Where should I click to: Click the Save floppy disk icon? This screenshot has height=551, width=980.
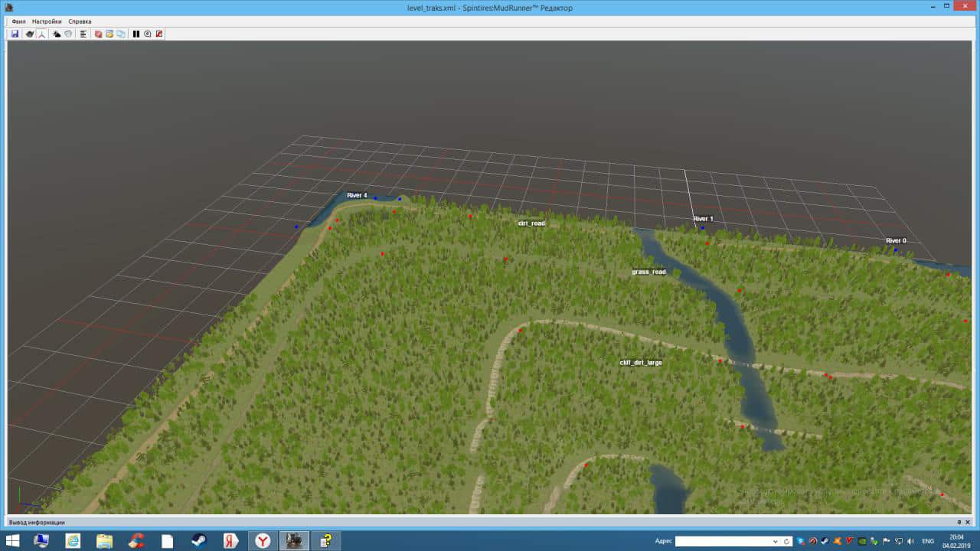click(x=15, y=34)
